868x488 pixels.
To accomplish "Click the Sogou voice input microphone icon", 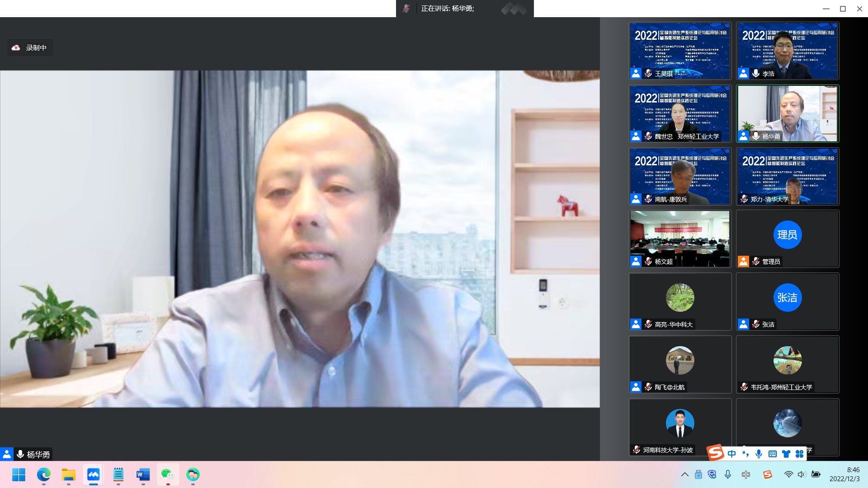I will [x=759, y=454].
